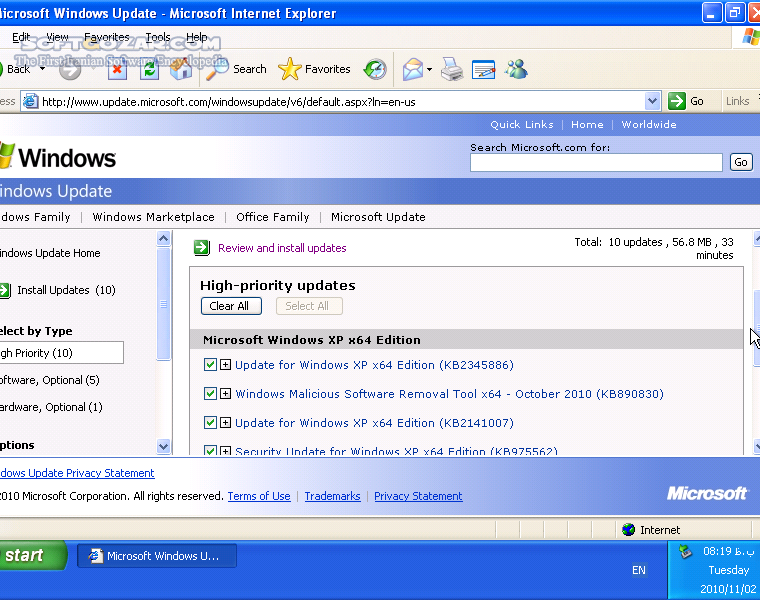Click the Install Updates green arrow icon

coord(4,290)
